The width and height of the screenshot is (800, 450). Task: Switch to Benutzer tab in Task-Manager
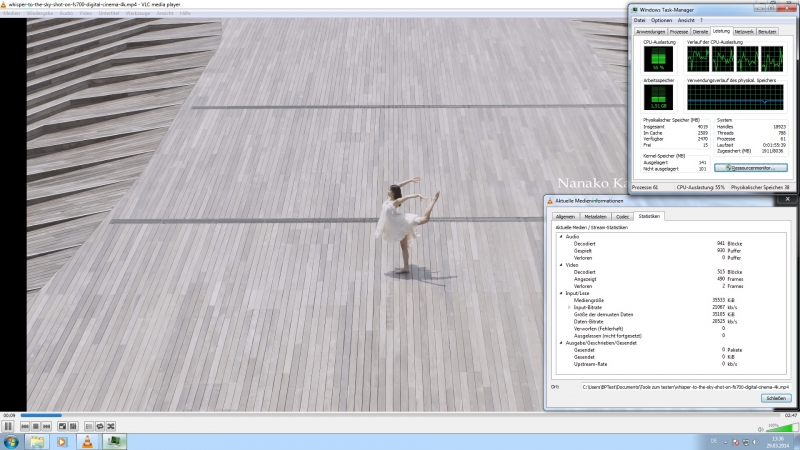point(767,32)
